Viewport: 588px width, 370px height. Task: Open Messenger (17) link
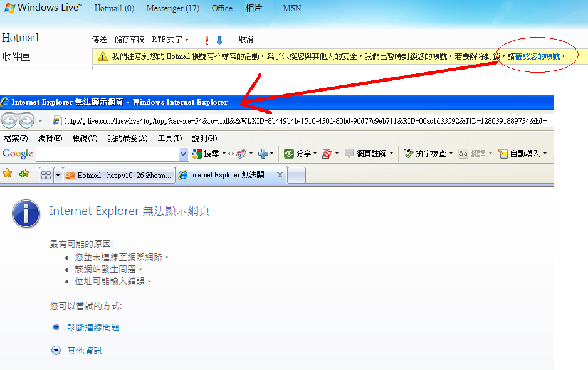click(173, 8)
